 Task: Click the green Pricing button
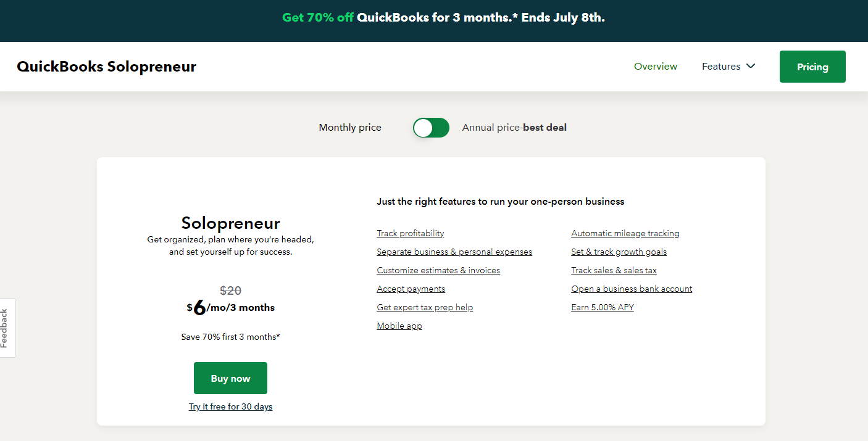click(x=812, y=67)
